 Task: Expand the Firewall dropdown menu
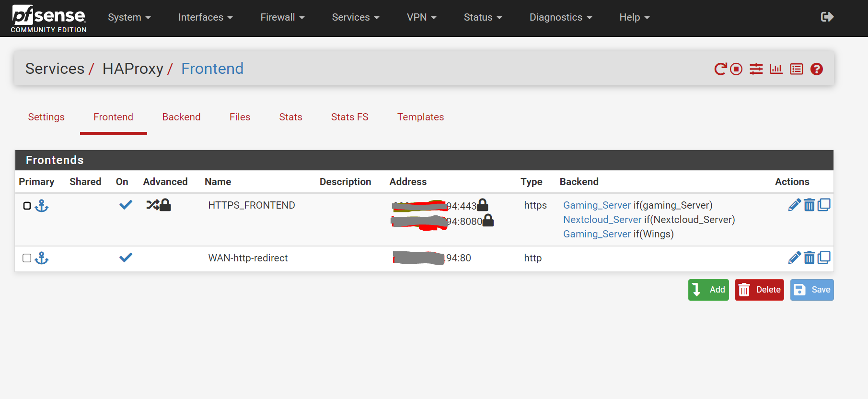pos(282,17)
